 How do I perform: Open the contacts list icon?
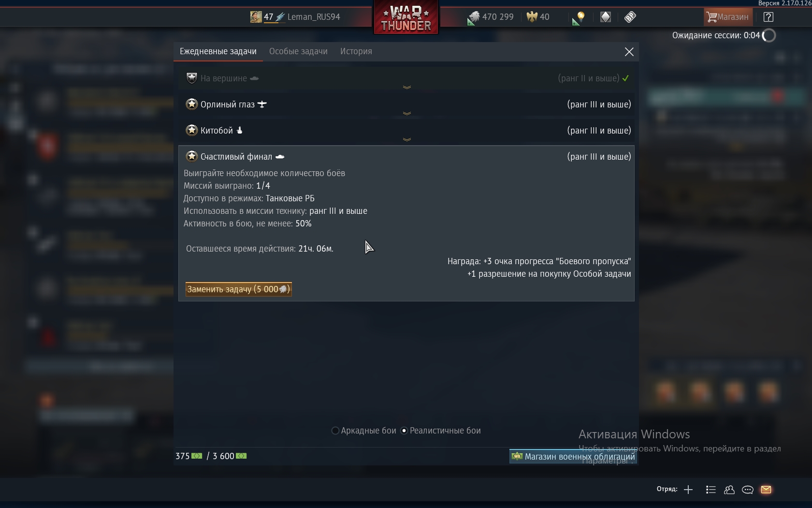coord(729,490)
